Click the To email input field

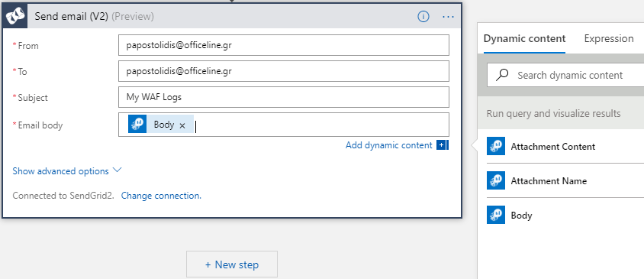pos(283,71)
